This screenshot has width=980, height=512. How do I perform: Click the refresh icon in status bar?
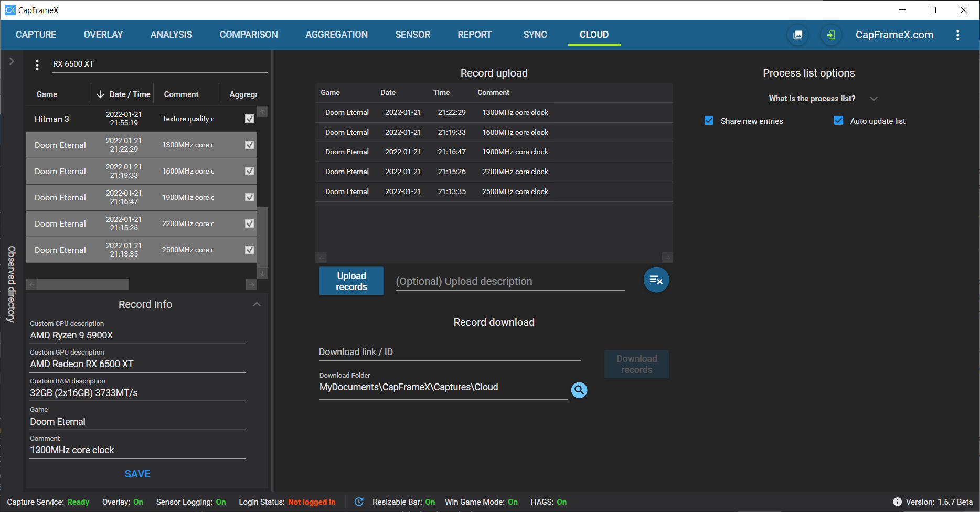point(359,502)
